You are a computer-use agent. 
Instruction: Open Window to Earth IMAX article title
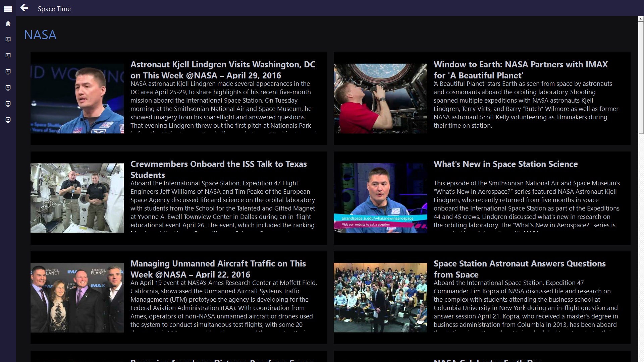521,70
